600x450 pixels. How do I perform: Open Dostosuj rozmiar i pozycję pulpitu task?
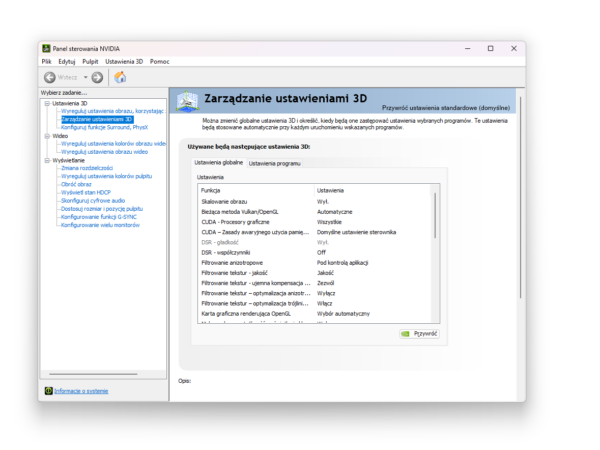(102, 209)
